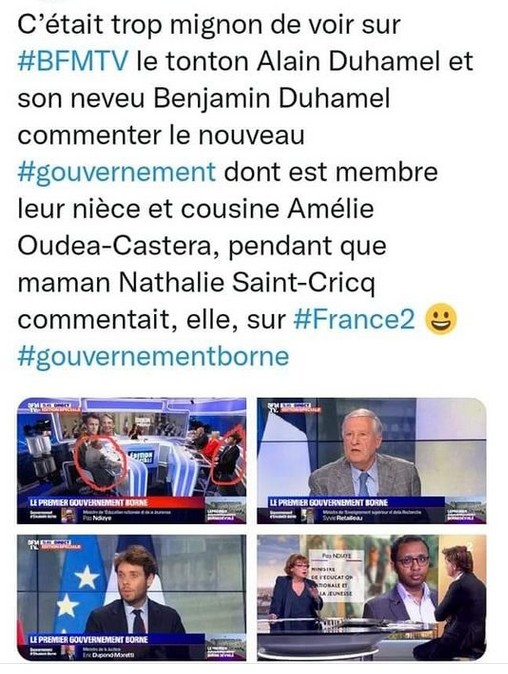Screen dimensions: 508x674
Task: Follow the #France2 hashtag
Action: 354,319
